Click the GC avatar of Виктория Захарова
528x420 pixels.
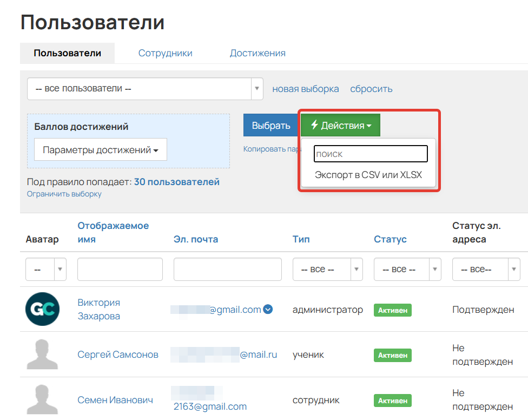pos(42,309)
